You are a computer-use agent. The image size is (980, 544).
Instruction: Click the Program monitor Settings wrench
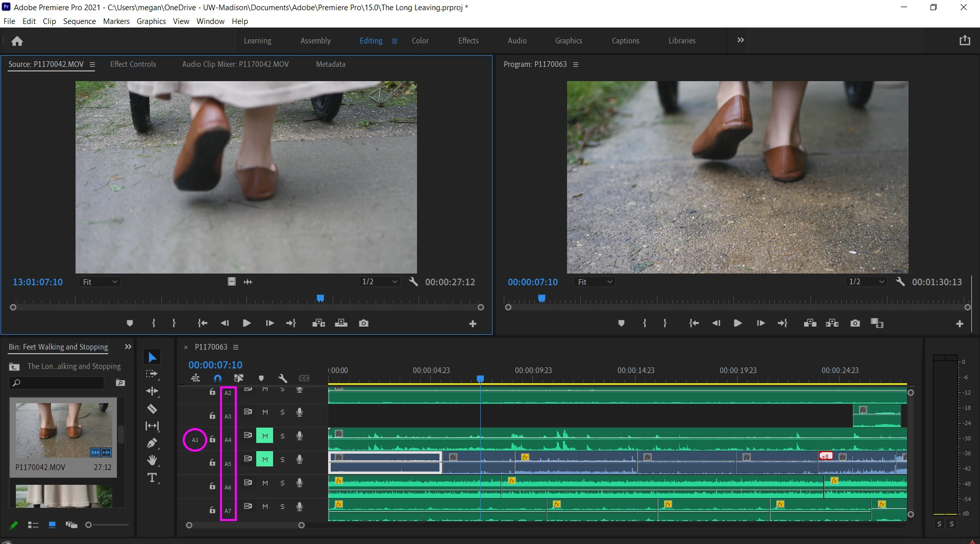(x=900, y=282)
